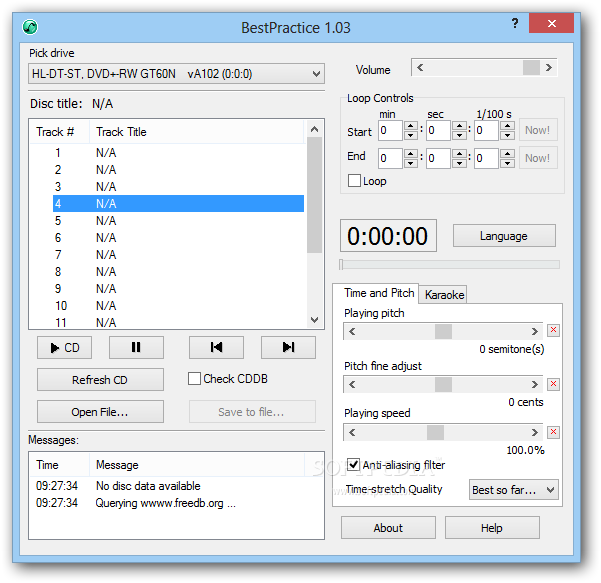Disable the Anti-aliasing filter checkbox
601x583 pixels.
[x=353, y=465]
